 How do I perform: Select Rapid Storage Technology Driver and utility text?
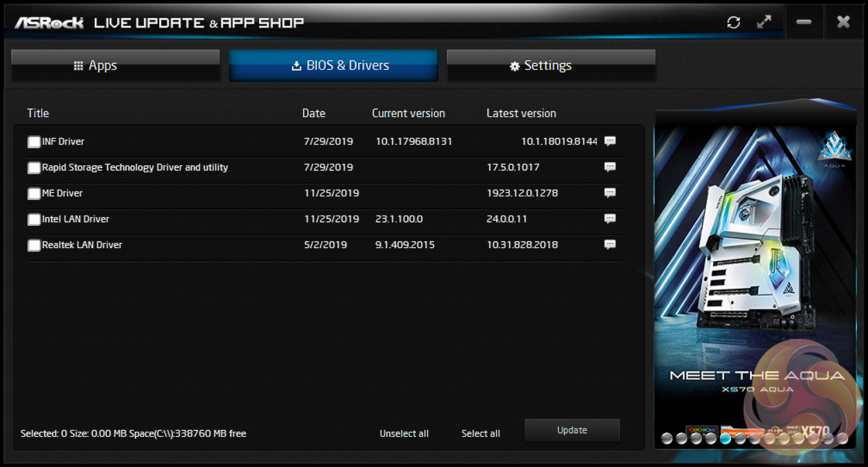click(135, 167)
